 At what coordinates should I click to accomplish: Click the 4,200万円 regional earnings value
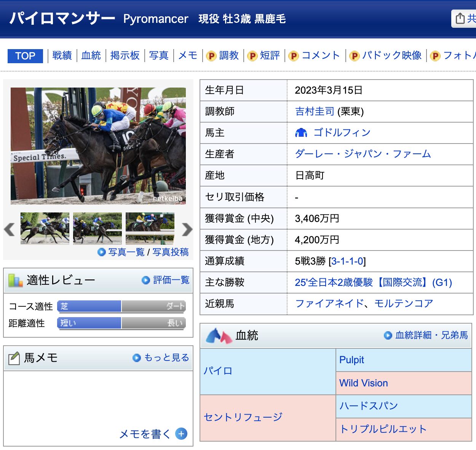[317, 240]
